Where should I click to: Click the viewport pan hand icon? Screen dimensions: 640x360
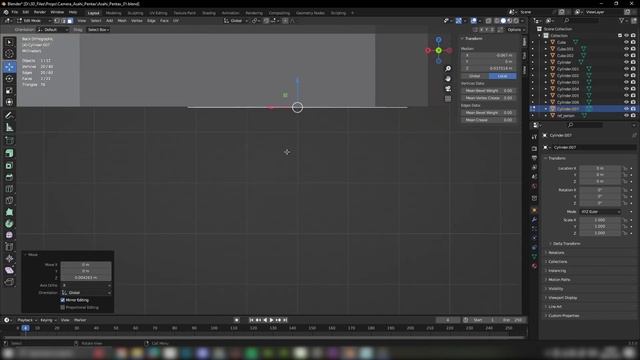pos(448,78)
